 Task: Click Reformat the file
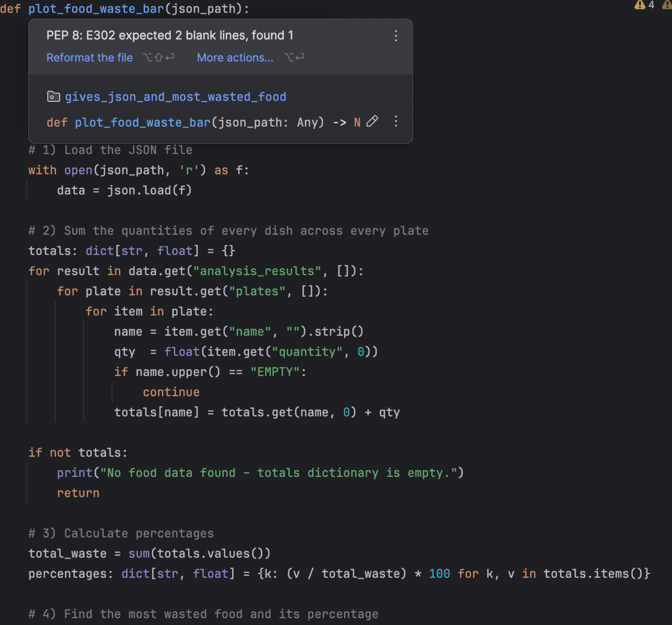[89, 57]
